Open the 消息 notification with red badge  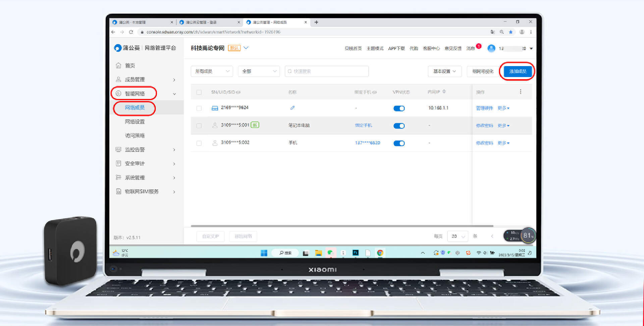pyautogui.click(x=471, y=48)
